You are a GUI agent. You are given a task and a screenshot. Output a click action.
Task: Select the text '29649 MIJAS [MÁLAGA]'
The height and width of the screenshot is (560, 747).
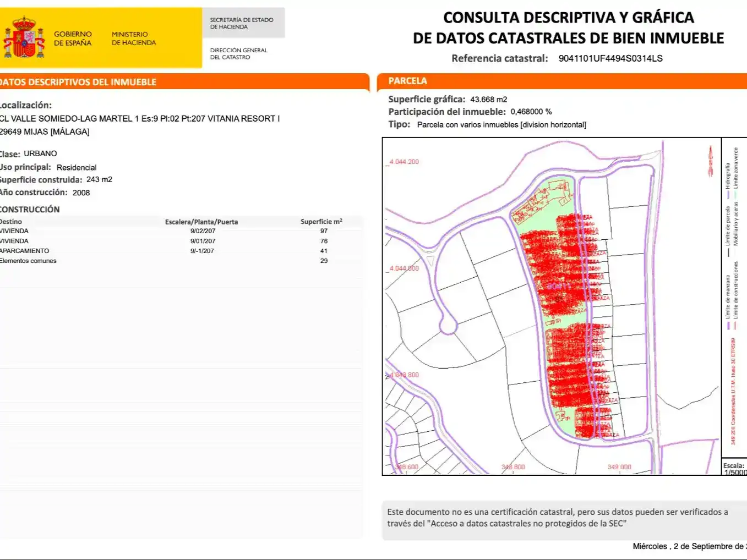pos(45,131)
